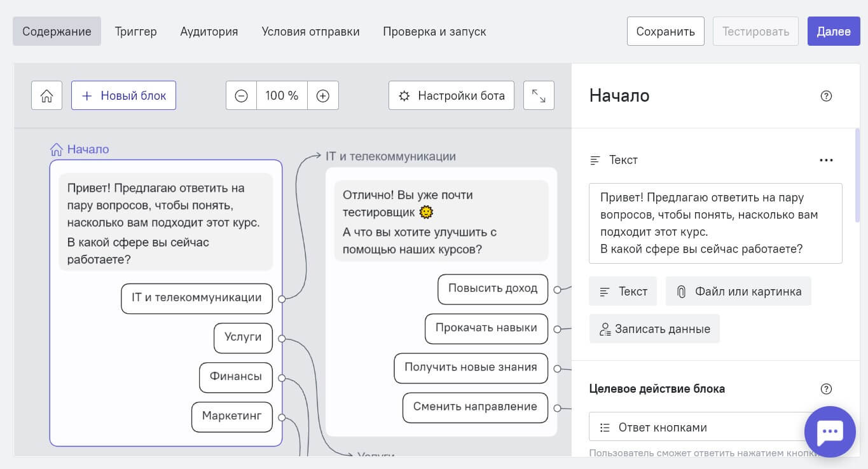Click the Записать данные button
The image size is (868, 469).
point(654,329)
